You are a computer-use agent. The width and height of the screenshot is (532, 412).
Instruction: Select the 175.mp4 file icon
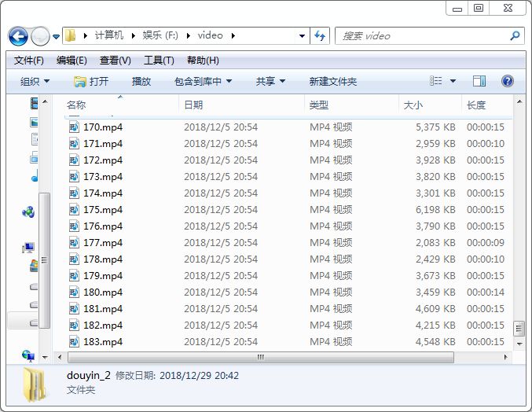tap(74, 210)
